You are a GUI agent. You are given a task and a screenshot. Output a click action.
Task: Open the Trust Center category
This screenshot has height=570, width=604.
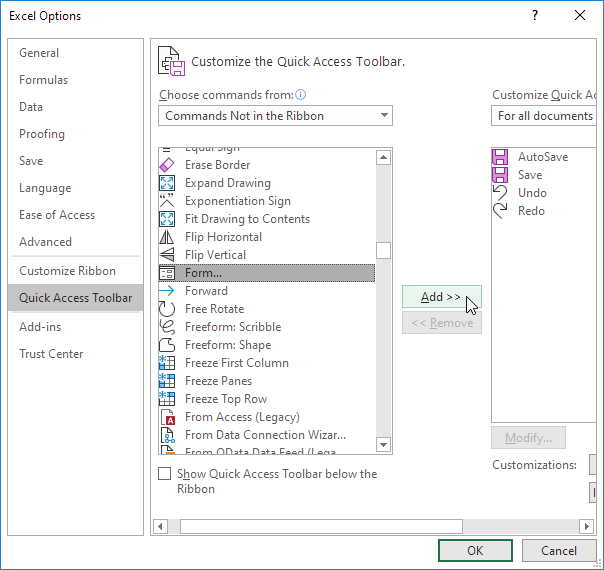[51, 354]
